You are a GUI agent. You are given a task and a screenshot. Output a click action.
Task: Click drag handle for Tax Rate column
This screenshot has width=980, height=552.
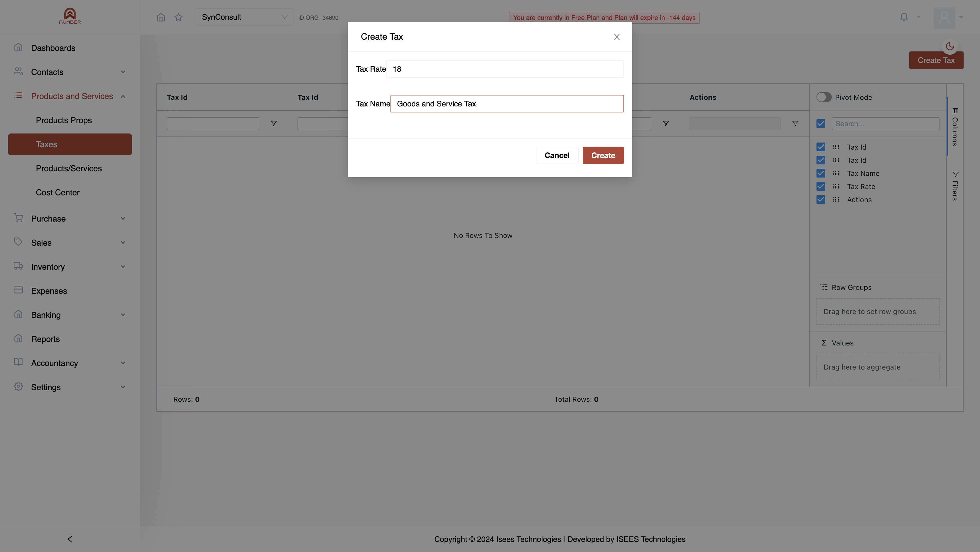(x=836, y=187)
